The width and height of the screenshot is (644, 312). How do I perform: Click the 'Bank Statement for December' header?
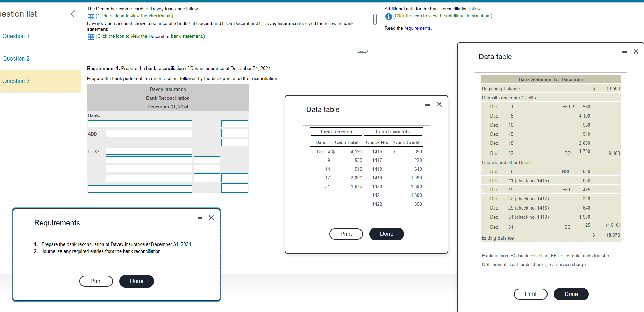tap(551, 80)
